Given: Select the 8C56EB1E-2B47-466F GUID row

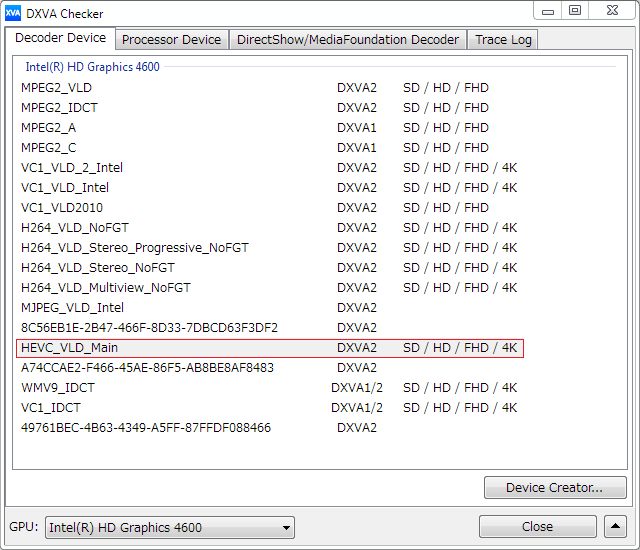Looking at the screenshot, I should 269,328.
